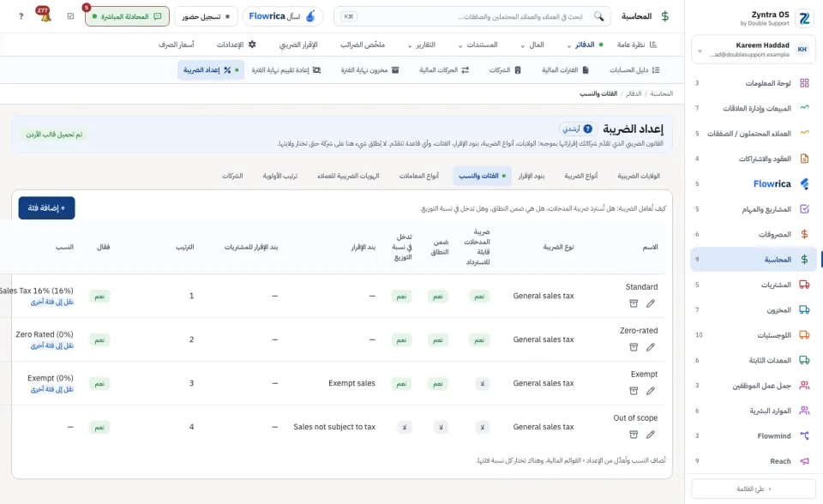Screen dimensions: 823x504
Task: Click نقل إلى فئة أخرى under Zero Rated
Action: [x=52, y=345]
